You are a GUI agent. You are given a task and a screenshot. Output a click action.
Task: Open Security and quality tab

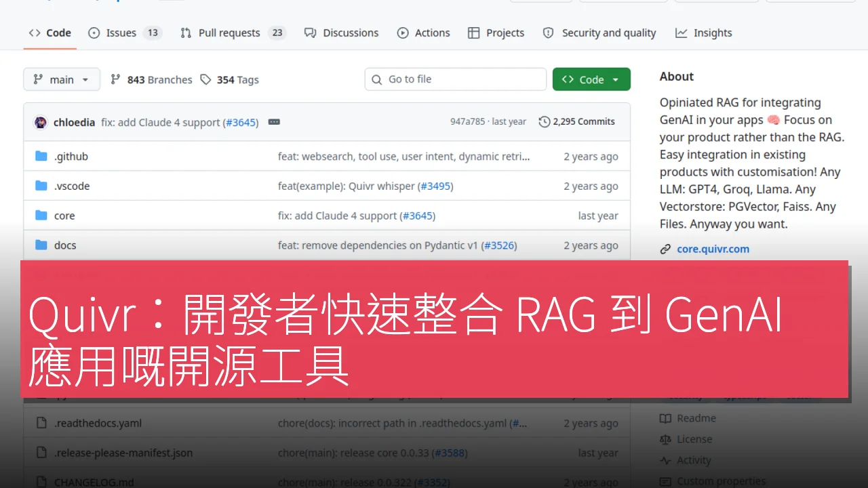coord(599,33)
